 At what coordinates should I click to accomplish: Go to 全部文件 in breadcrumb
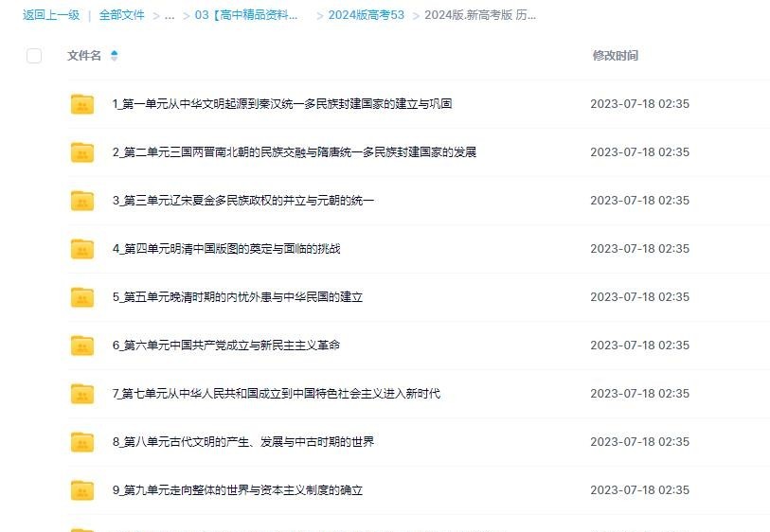click(122, 15)
